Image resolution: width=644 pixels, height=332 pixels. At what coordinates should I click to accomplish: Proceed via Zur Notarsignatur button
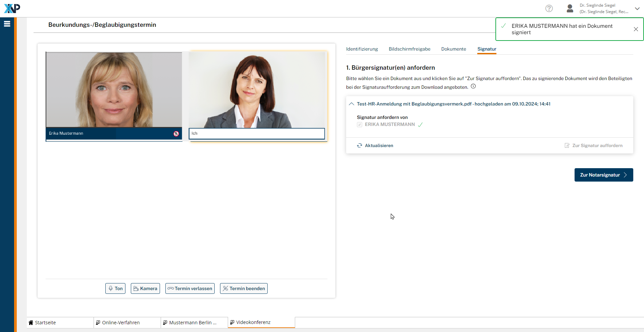click(603, 175)
